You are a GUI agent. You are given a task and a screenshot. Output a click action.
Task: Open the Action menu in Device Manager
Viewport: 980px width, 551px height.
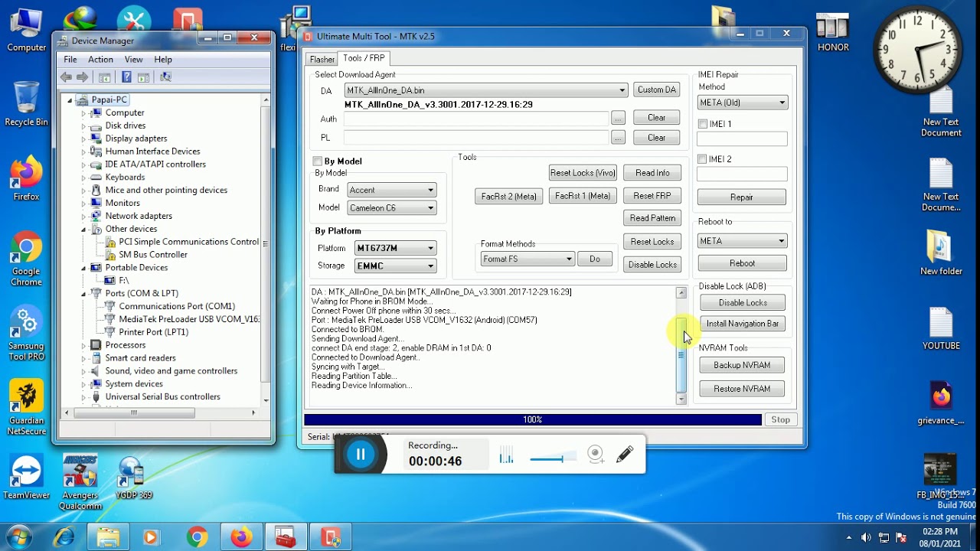(x=100, y=59)
